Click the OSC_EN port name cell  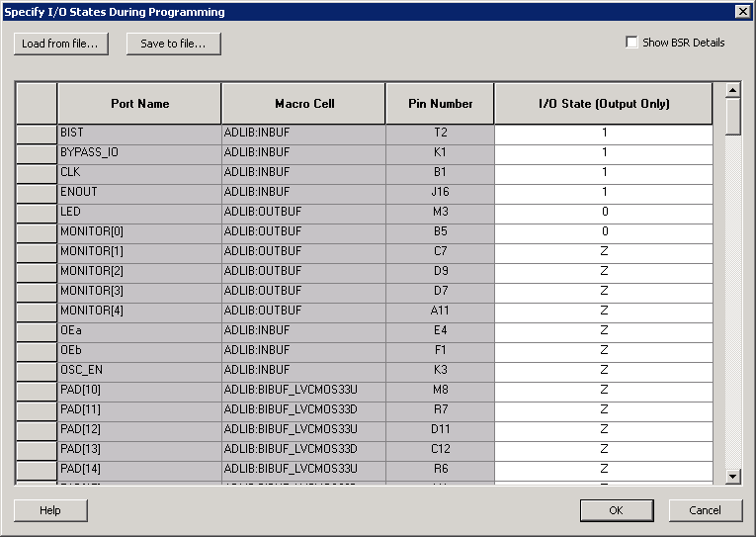pos(139,370)
